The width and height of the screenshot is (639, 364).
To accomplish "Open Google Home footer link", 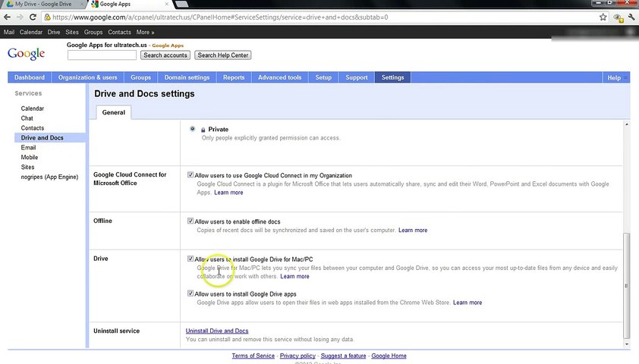I will [389, 356].
